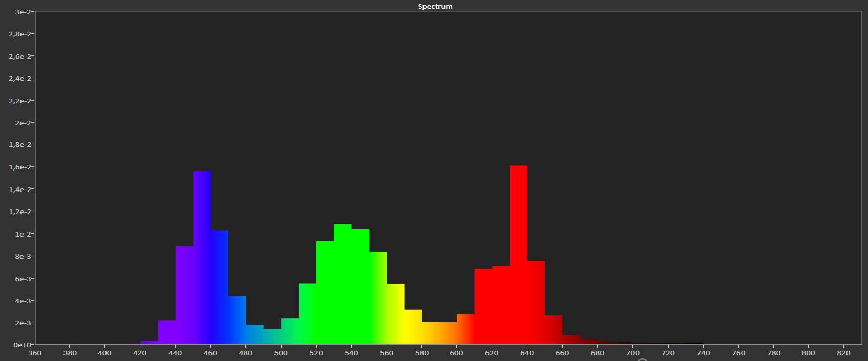Click the 780 wavelength axis label
The width and height of the screenshot is (868, 361).
(774, 353)
